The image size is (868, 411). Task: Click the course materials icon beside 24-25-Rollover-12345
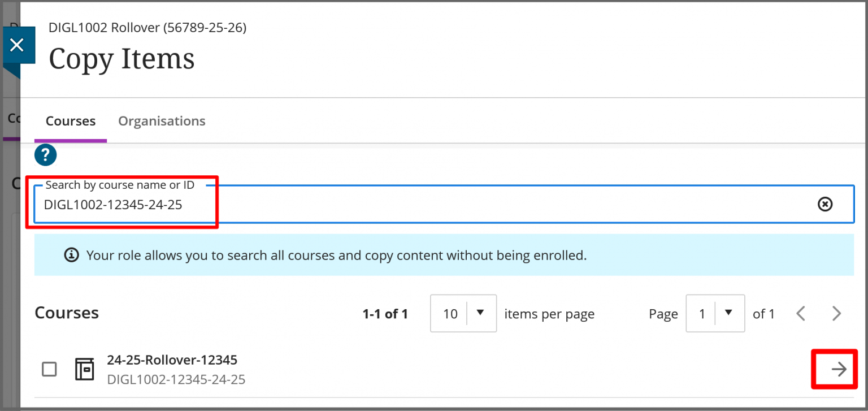tap(85, 369)
